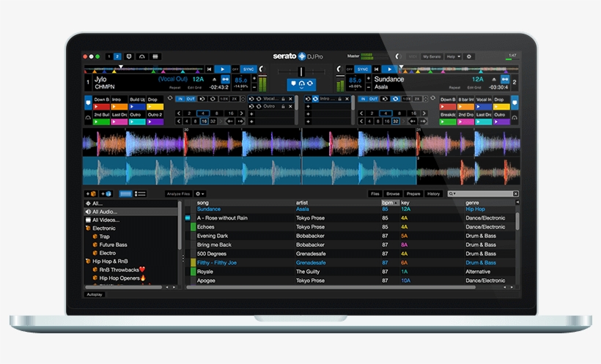Viewport: 601px width, 364px height.
Task: Toggle deck 1 Repeat option
Action: click(x=174, y=88)
